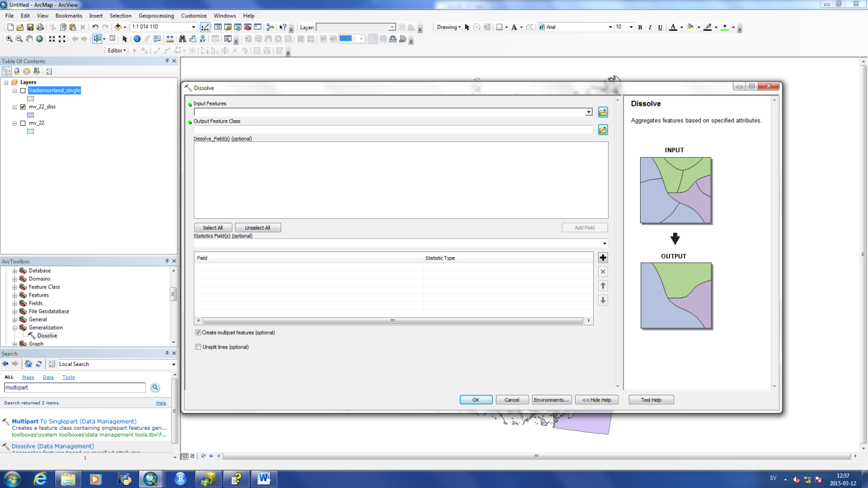
Task: Remove statistics row with X button
Action: tap(603, 272)
